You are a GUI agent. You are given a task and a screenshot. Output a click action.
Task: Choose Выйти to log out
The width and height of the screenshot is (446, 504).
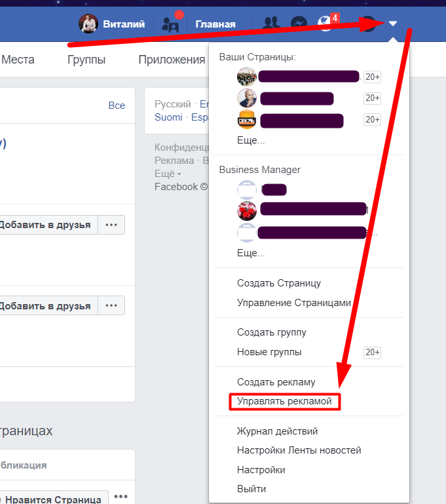tap(251, 489)
